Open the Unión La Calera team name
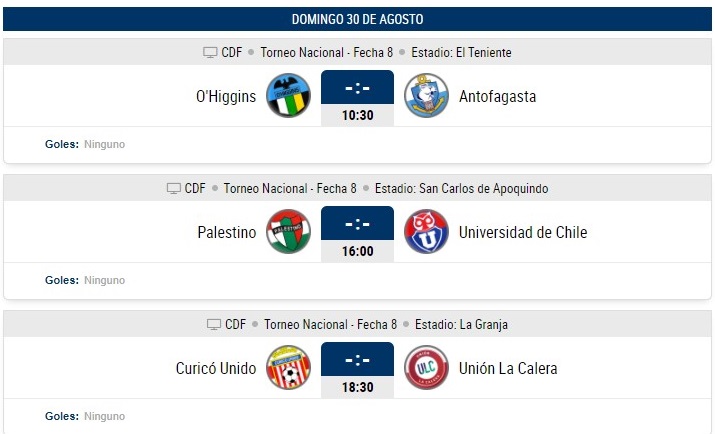 [x=508, y=368]
